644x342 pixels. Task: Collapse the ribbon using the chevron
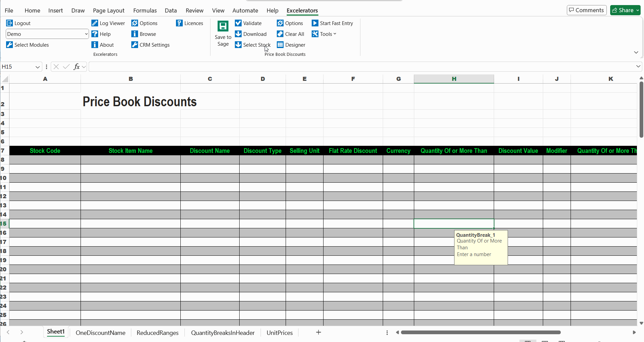click(x=636, y=53)
